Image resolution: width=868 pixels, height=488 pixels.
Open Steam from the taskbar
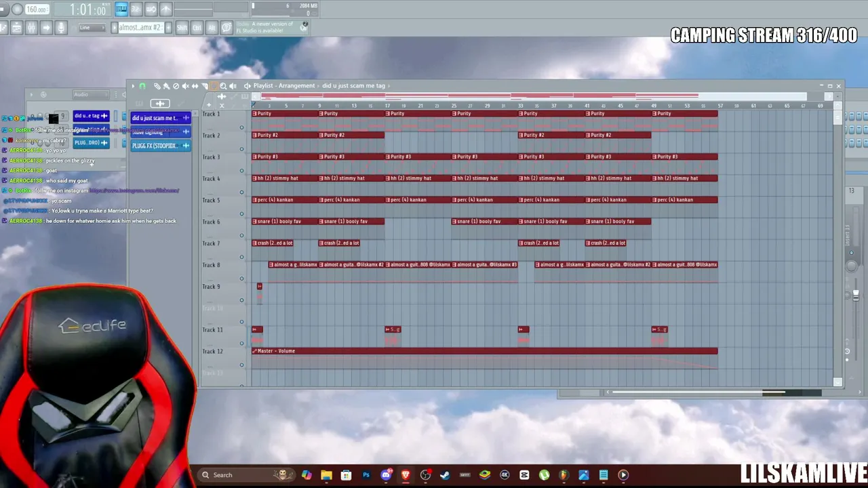[445, 475]
